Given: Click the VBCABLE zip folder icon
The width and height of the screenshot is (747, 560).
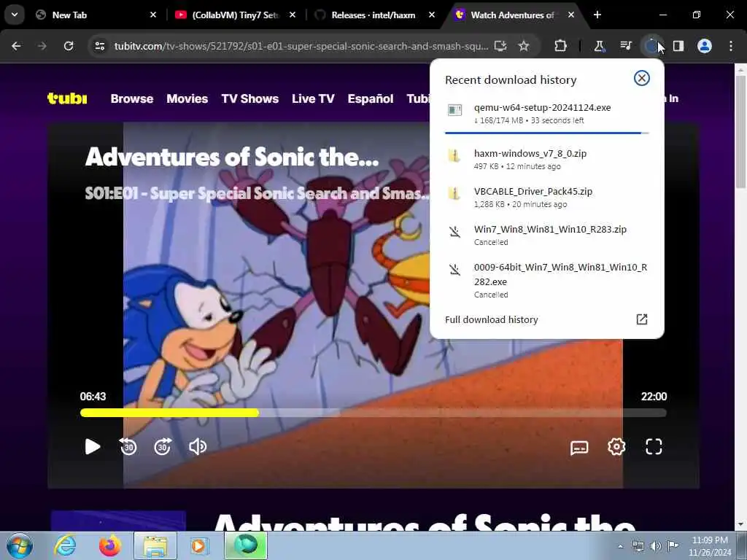Looking at the screenshot, I should (x=454, y=193).
